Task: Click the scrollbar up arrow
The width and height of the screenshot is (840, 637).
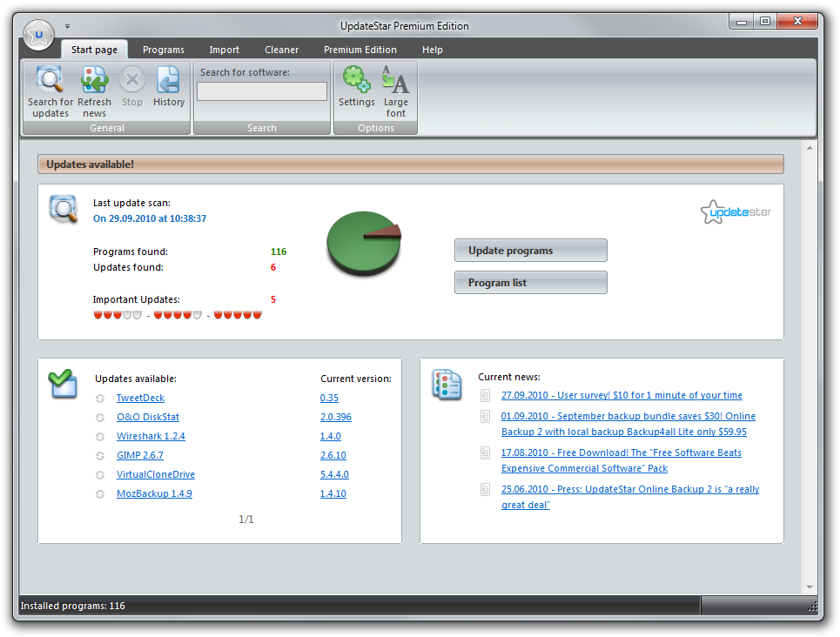Action: tap(810, 148)
